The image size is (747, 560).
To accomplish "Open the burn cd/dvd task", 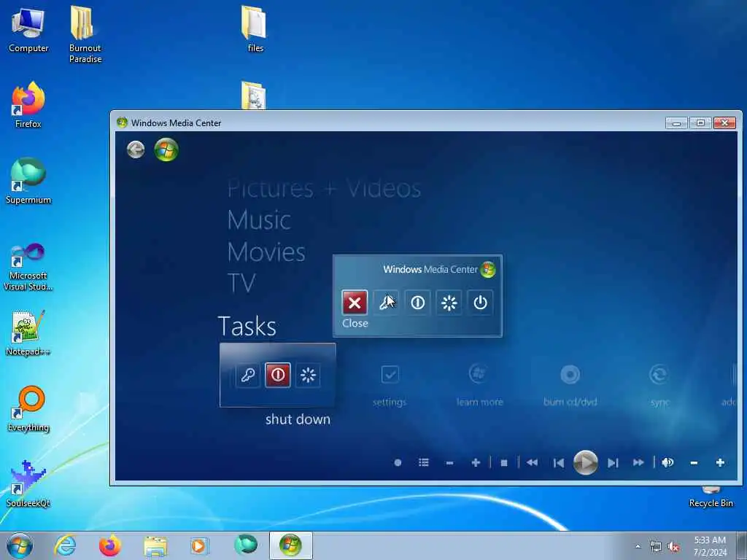I will [x=570, y=386].
